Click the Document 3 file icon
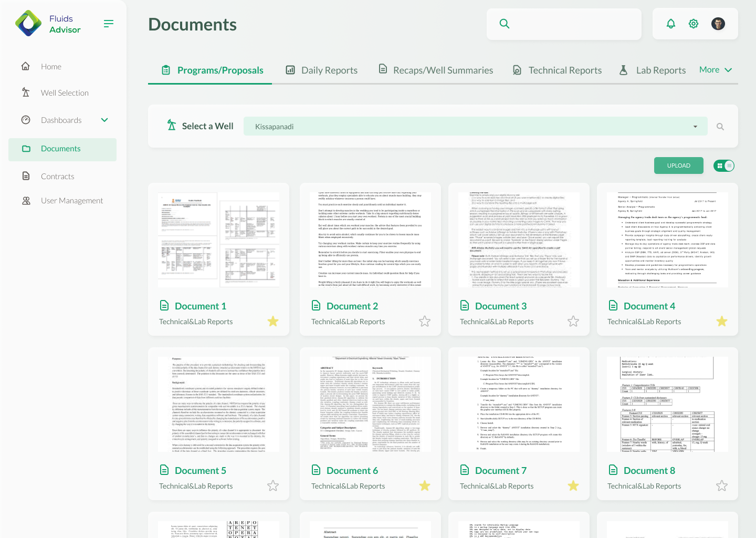This screenshot has width=756, height=538. click(x=465, y=306)
